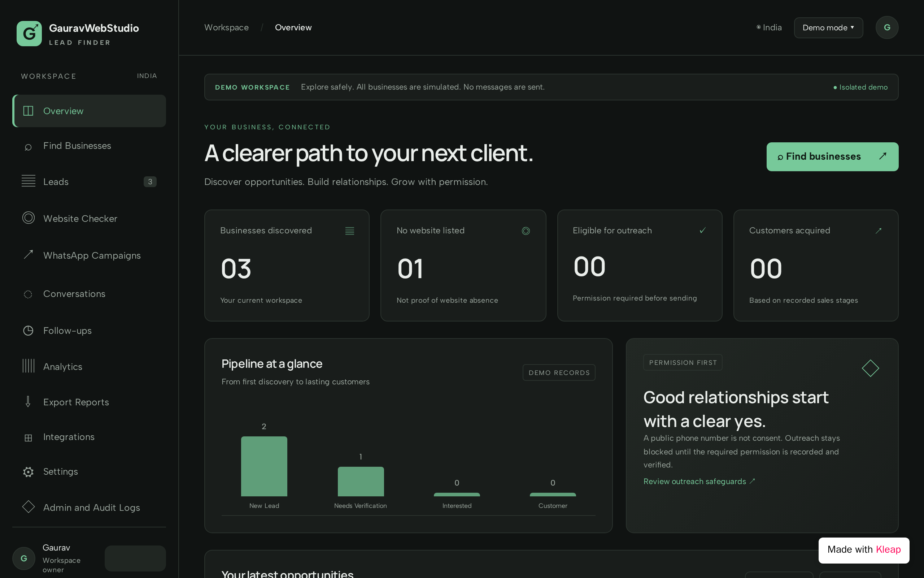
Task: Click the No website listed target icon
Action: (526, 231)
